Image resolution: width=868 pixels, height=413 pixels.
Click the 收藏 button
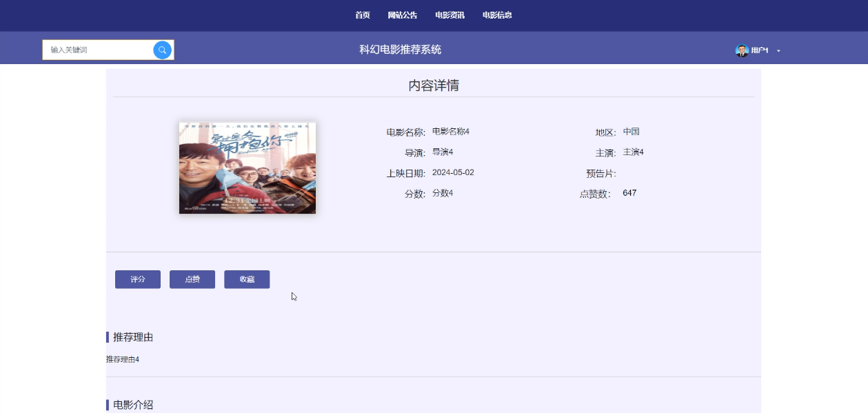(x=247, y=279)
